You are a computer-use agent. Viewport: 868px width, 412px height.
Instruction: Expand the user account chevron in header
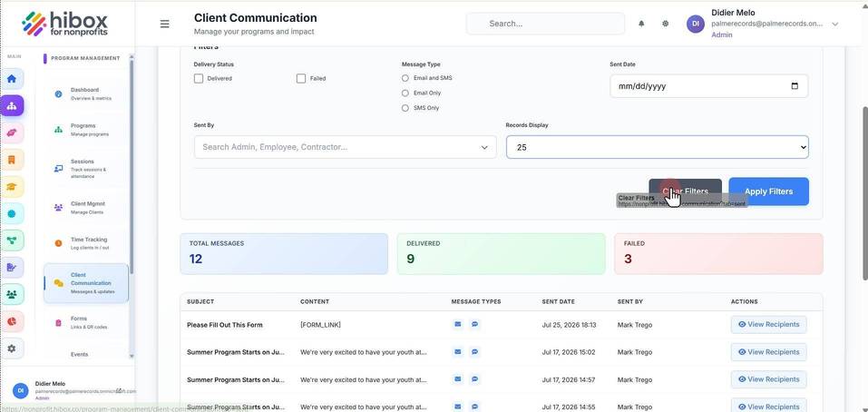tap(835, 24)
